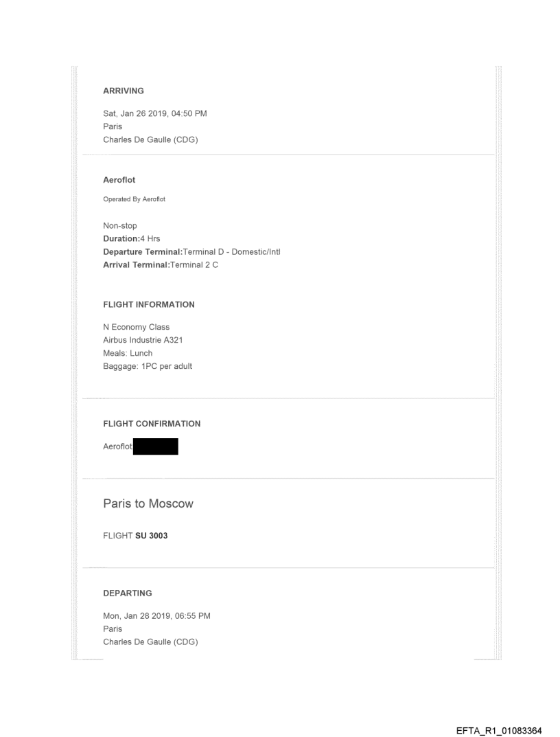Click the ARRIVING section heading
Image resolution: width=560 pixels, height=737 pixels.
123,91
